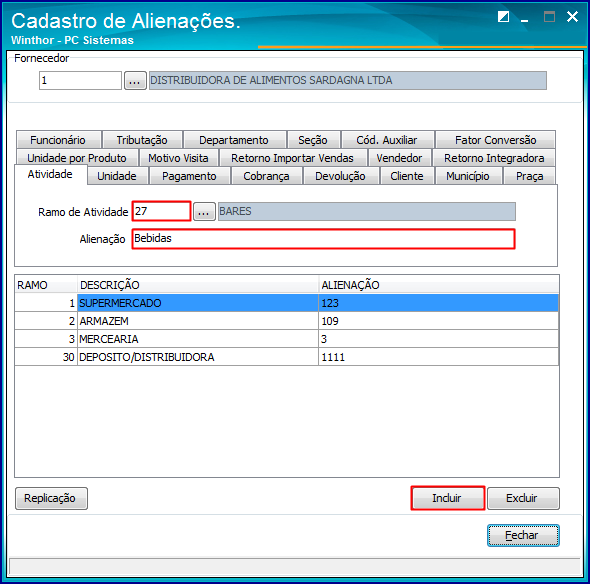Click the Fechar button
The height and width of the screenshot is (584, 590).
tap(523, 535)
